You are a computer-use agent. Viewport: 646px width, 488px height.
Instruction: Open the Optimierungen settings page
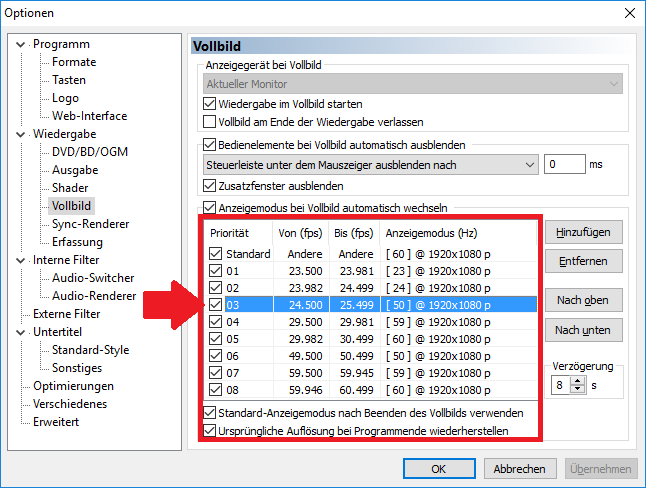coord(73,386)
